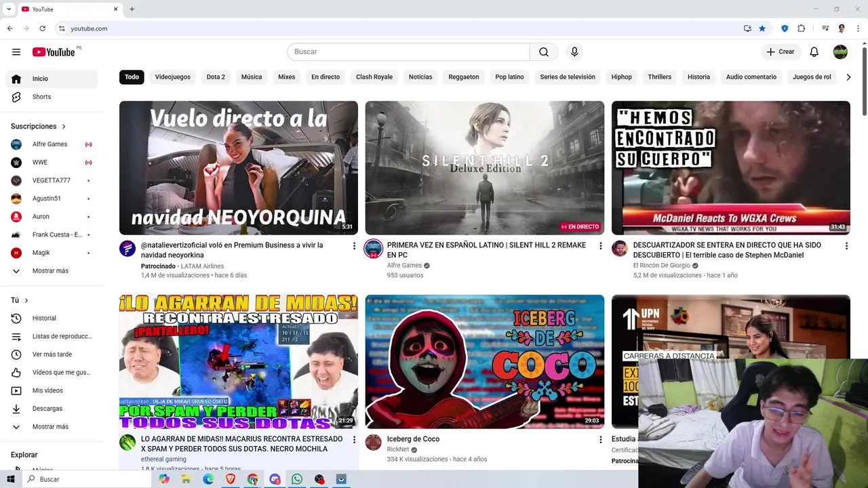Open El Rincón De Giorgio channel name
The image size is (868, 488).
pos(662,266)
